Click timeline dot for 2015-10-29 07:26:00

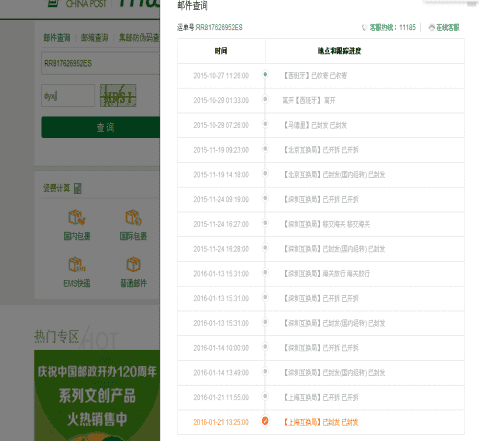[265, 124]
